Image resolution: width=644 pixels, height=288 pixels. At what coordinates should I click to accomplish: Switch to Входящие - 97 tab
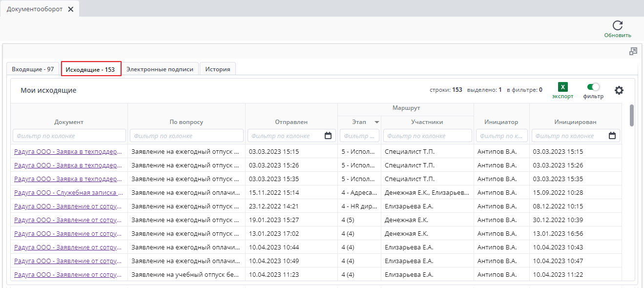click(x=33, y=69)
